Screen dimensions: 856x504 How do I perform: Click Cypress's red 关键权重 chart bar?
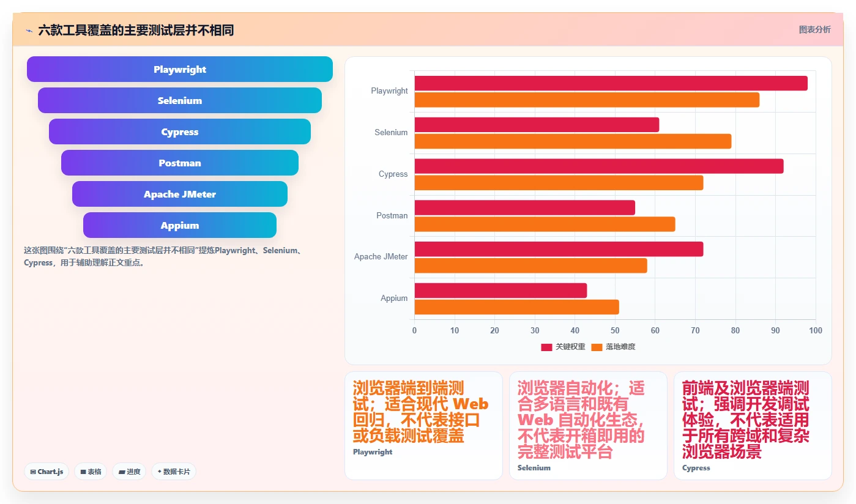coord(599,166)
